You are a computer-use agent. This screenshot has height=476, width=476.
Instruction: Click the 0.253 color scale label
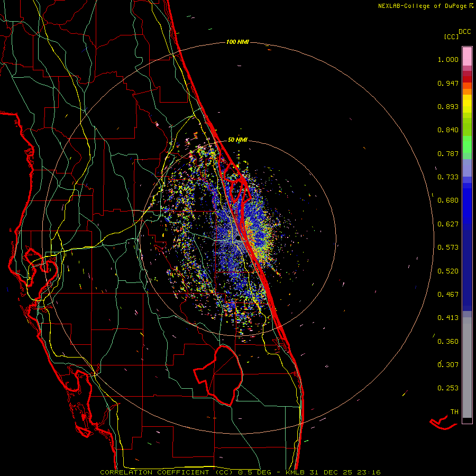[448, 388]
